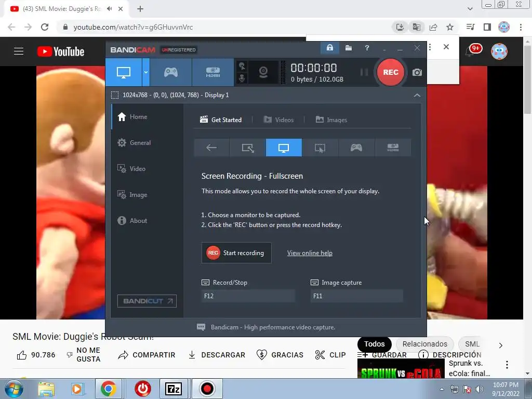Click the NO ME GUSTA dislike button

point(84,355)
